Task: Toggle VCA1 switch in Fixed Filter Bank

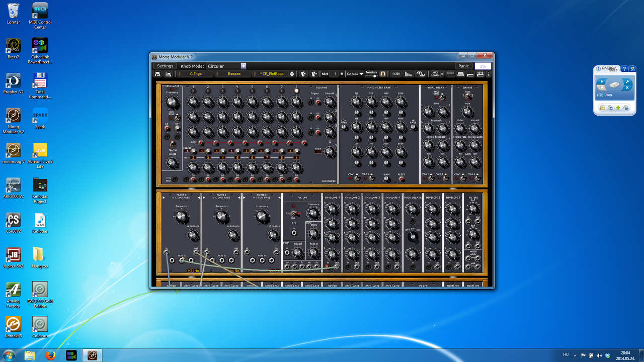Action: pyautogui.click(x=356, y=178)
